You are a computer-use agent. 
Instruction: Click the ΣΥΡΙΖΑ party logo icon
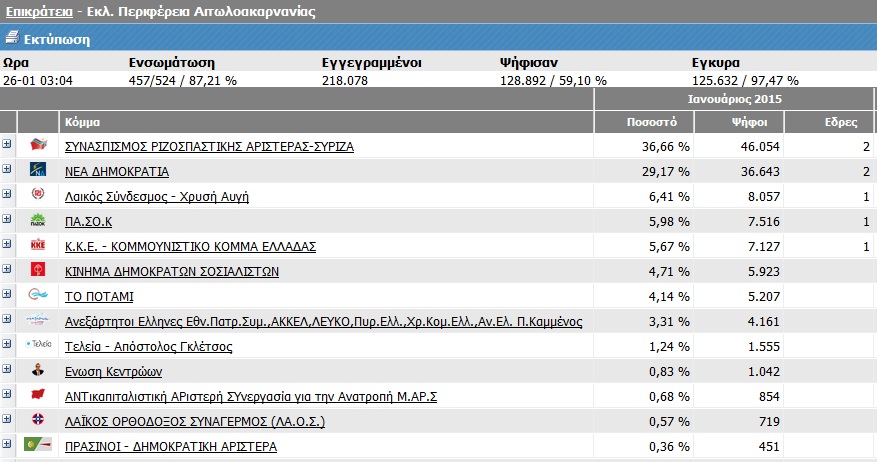pyautogui.click(x=38, y=144)
